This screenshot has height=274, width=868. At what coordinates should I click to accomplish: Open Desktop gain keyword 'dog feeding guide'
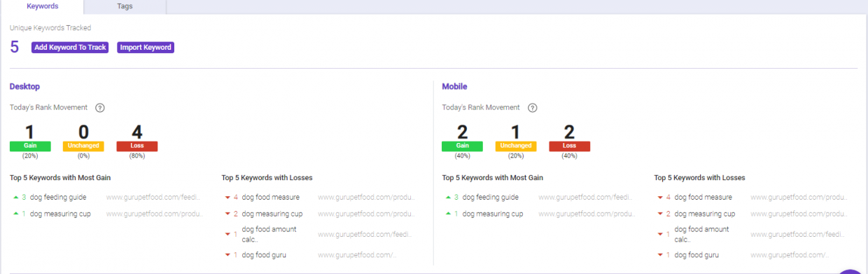(58, 198)
